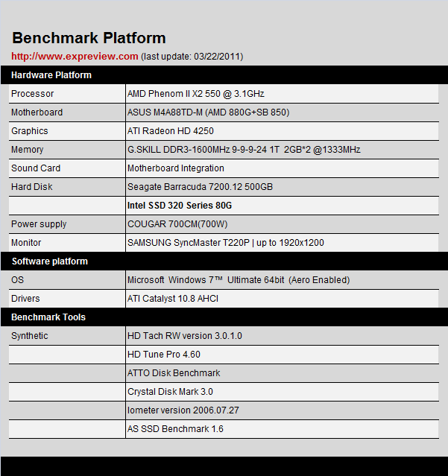This screenshot has width=448, height=476.
Task: Click the bold Intel SSD 320 Series entry
Action: 185,206
